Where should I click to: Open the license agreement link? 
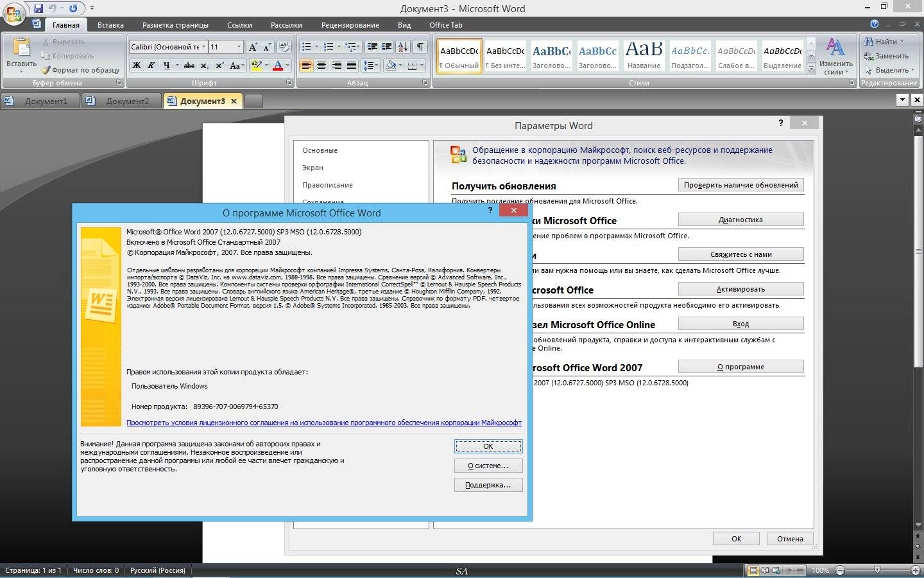point(324,423)
